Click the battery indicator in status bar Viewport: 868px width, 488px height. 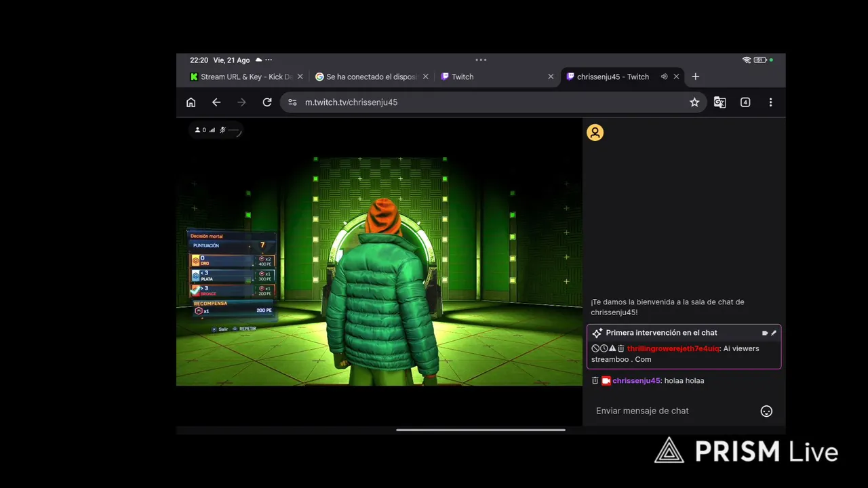pos(760,60)
